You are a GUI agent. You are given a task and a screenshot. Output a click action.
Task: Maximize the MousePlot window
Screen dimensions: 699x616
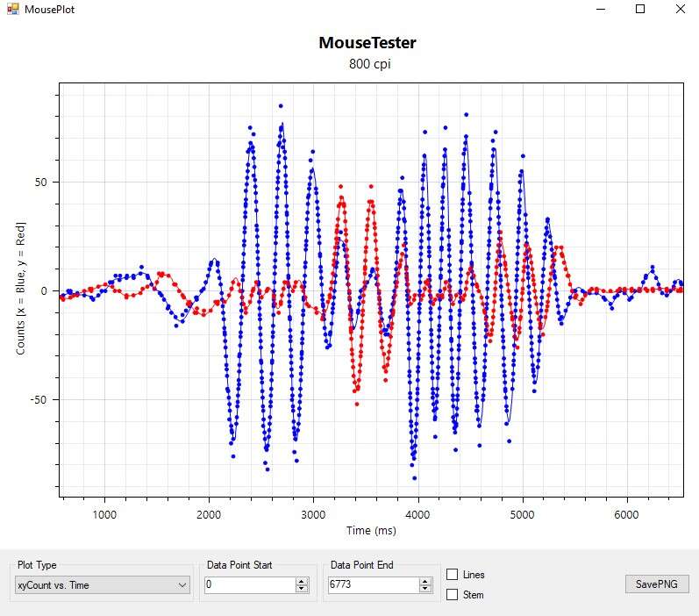[640, 9]
